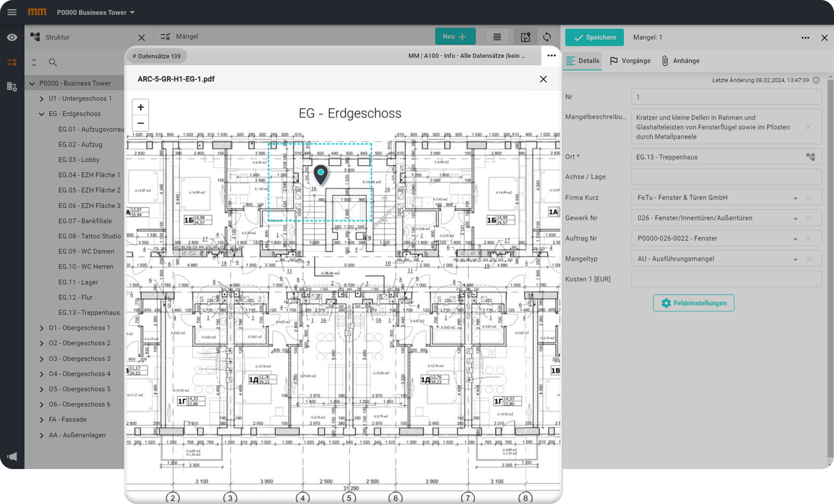This screenshot has width=834, height=504.
Task: Open structure picker icon in Ort field
Action: (x=810, y=157)
